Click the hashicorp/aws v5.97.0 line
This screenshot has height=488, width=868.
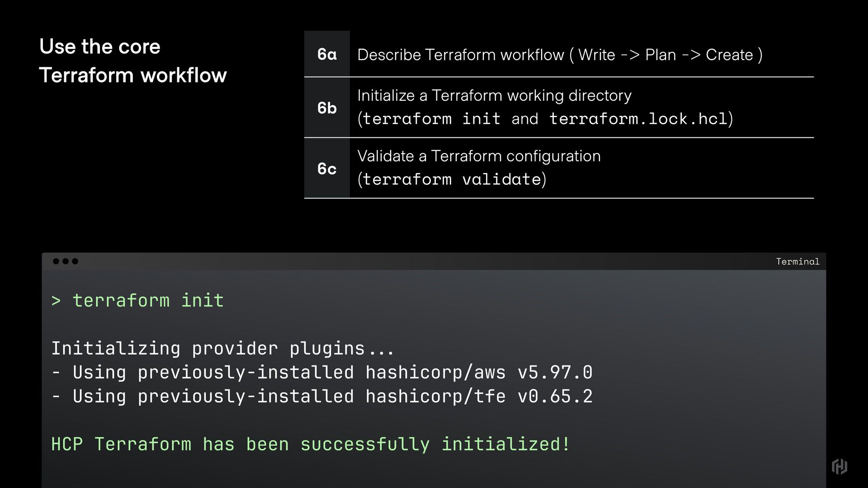click(322, 372)
